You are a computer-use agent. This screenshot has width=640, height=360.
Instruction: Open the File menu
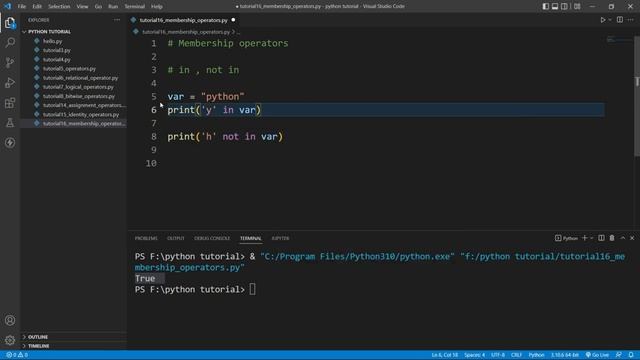22,6
